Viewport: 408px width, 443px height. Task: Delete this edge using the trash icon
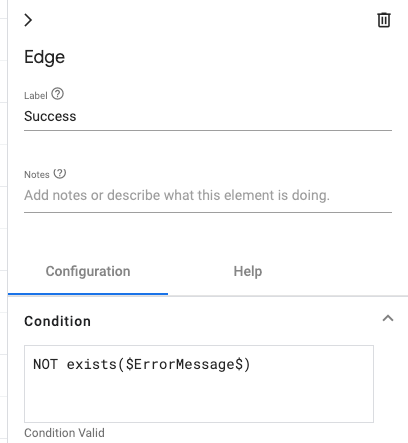[x=384, y=20]
